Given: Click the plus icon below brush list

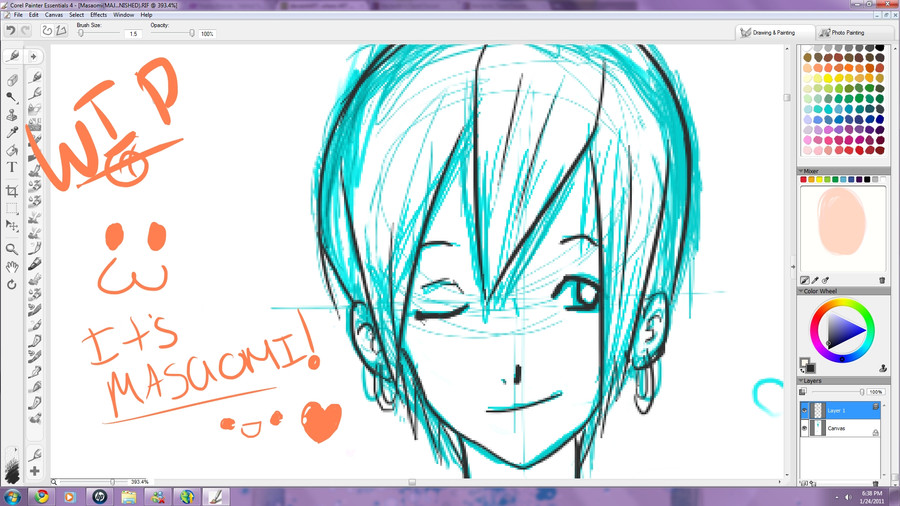Looking at the screenshot, I should pos(35,471).
